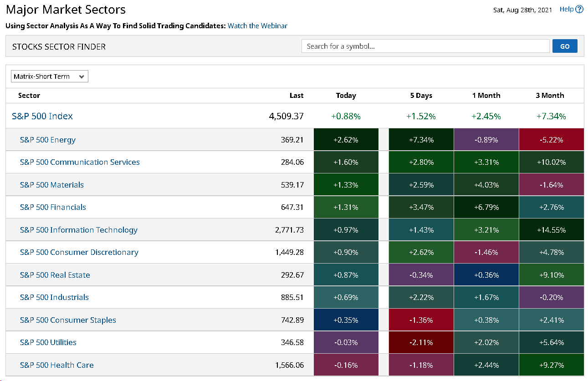Image resolution: width=588 pixels, height=381 pixels.
Task: Click Financials' +3.47% 5 Days cell
Action: click(421, 207)
